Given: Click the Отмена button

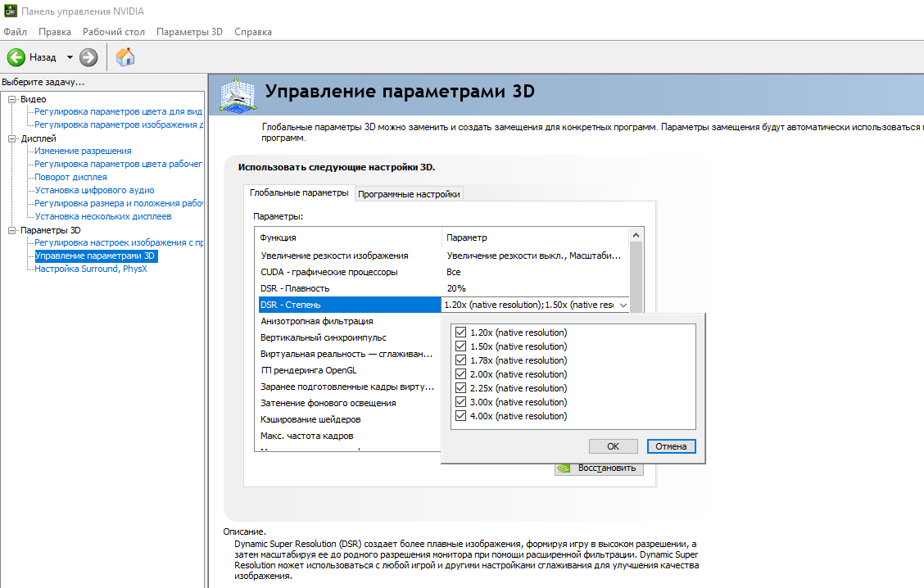Looking at the screenshot, I should pyautogui.click(x=671, y=446).
